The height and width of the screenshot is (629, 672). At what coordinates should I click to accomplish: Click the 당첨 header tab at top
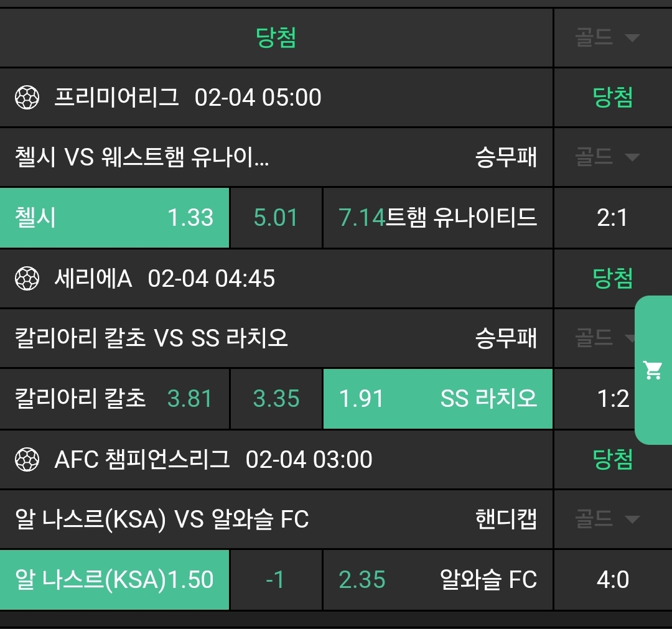tap(276, 38)
